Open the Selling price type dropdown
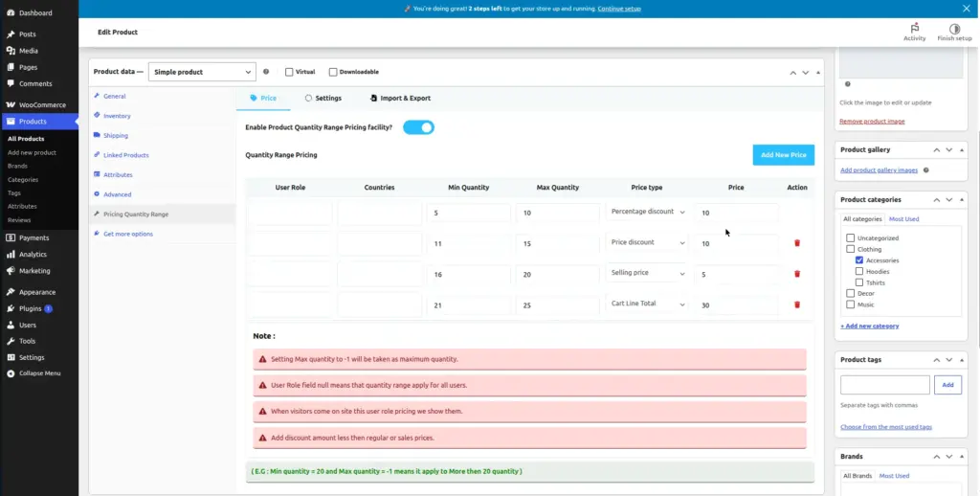 point(648,273)
